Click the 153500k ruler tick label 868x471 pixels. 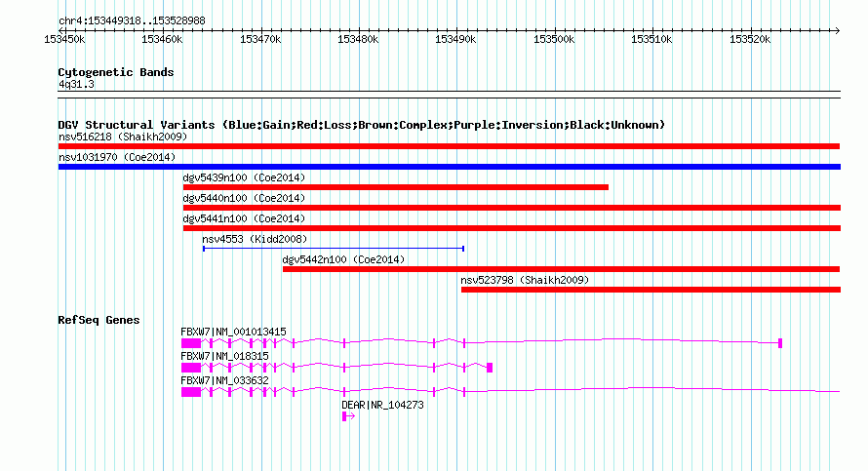[x=554, y=39]
